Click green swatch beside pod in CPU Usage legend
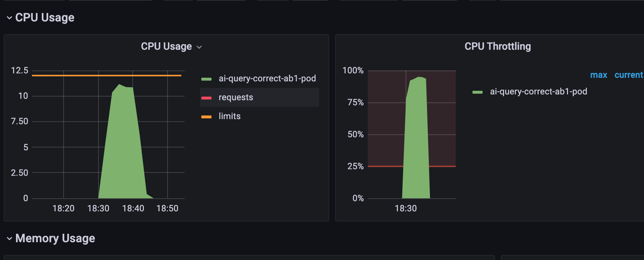Image resolution: width=644 pixels, height=260 pixels. tap(206, 79)
